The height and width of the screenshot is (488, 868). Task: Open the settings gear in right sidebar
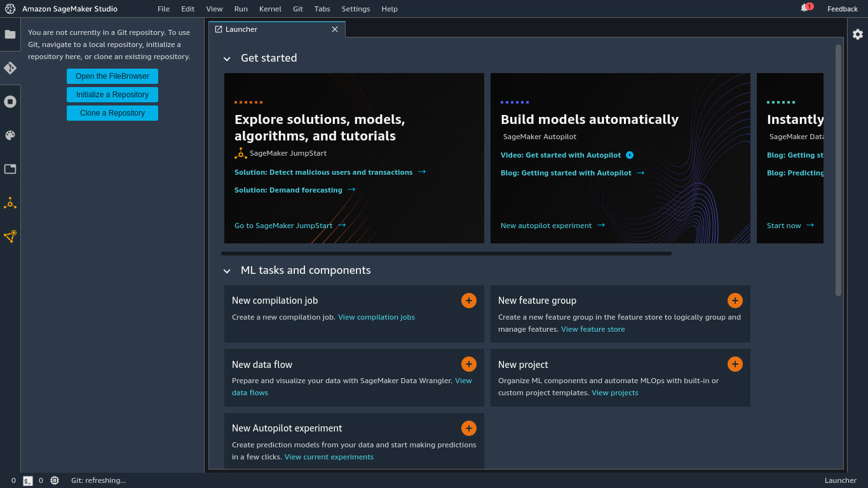click(x=858, y=34)
